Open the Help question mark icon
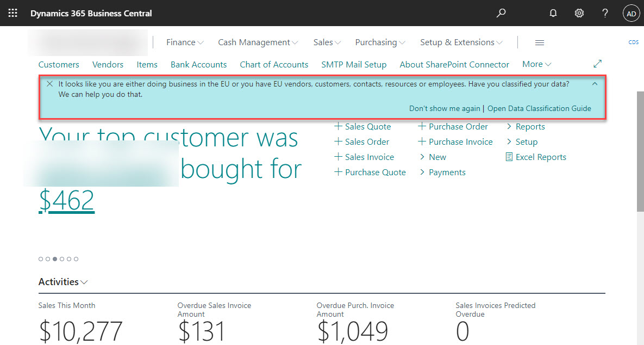Image resolution: width=644 pixels, height=345 pixels. click(x=605, y=13)
